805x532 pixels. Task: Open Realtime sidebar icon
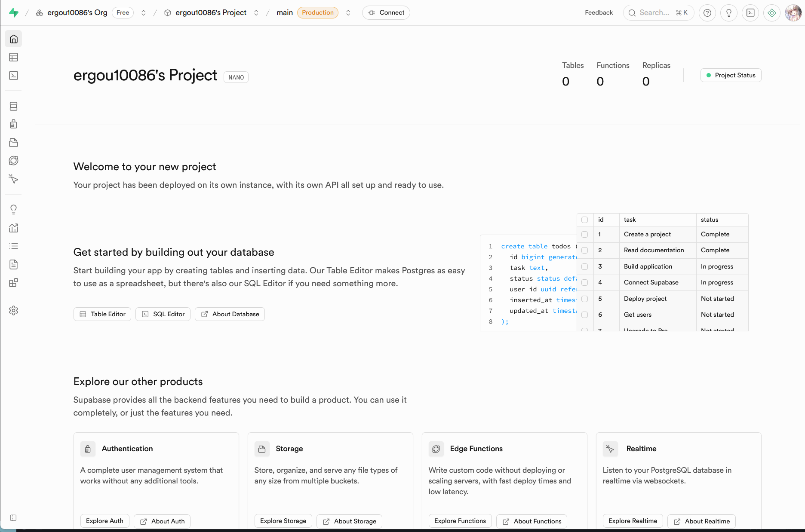[x=13, y=179]
